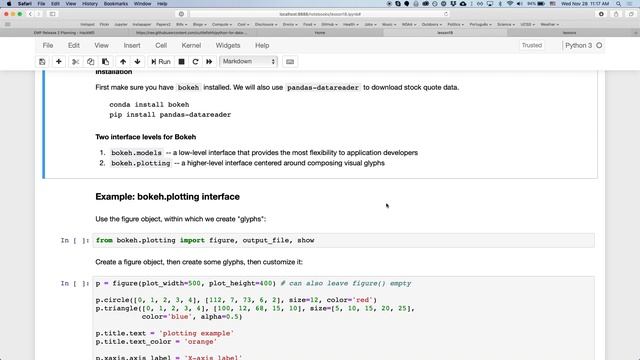Click the figure plot_width code cell

point(343,318)
